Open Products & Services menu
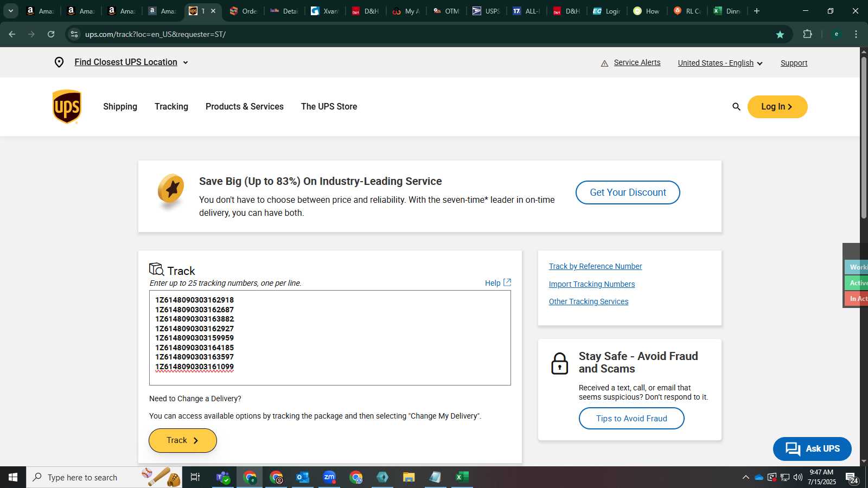This screenshot has height=488, width=868. click(x=245, y=107)
